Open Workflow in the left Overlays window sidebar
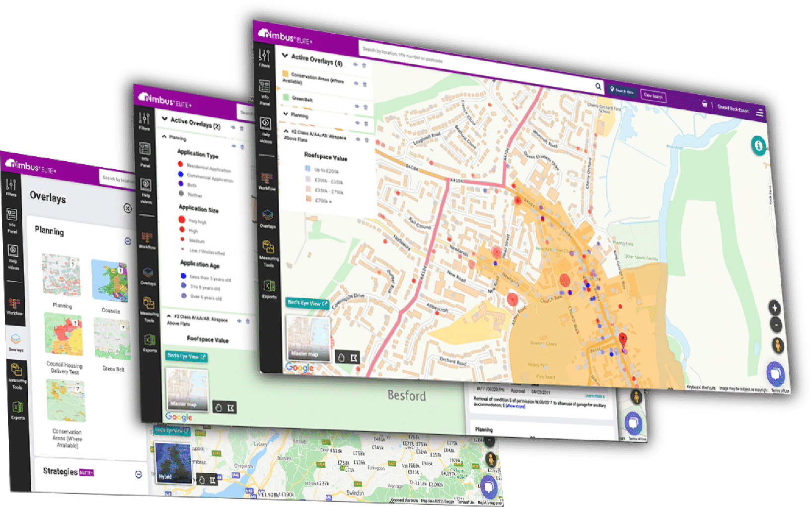The width and height of the screenshot is (812, 507). coord(14,306)
